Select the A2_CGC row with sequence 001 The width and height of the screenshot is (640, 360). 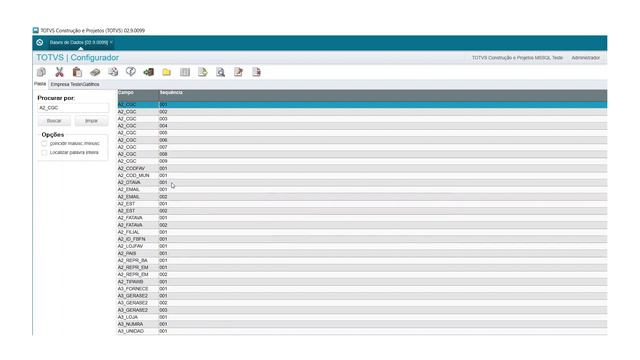[x=362, y=104]
